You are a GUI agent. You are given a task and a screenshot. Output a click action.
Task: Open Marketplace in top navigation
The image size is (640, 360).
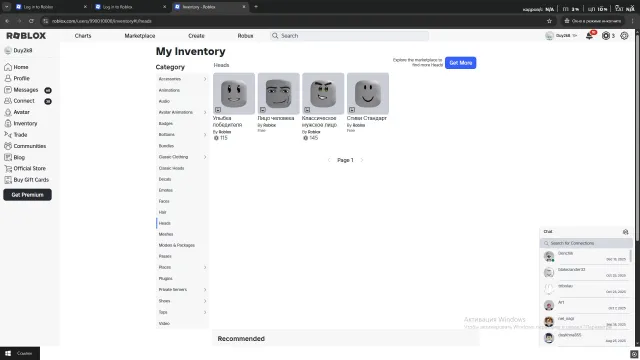140,36
